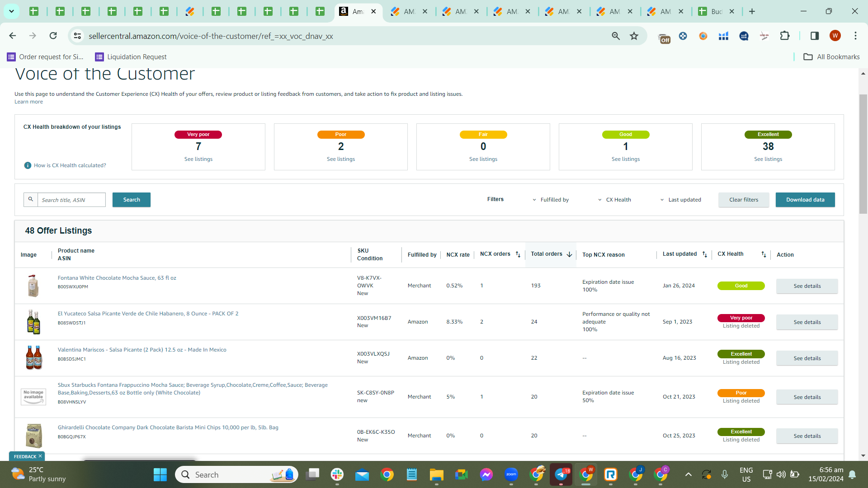
Task: Open Telegram from the taskbar
Action: (x=561, y=474)
